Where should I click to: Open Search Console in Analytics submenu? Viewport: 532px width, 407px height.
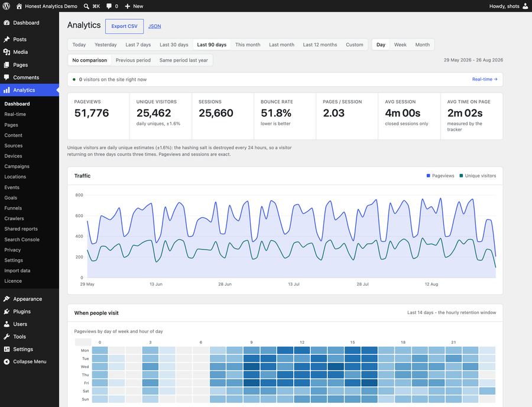(x=22, y=240)
